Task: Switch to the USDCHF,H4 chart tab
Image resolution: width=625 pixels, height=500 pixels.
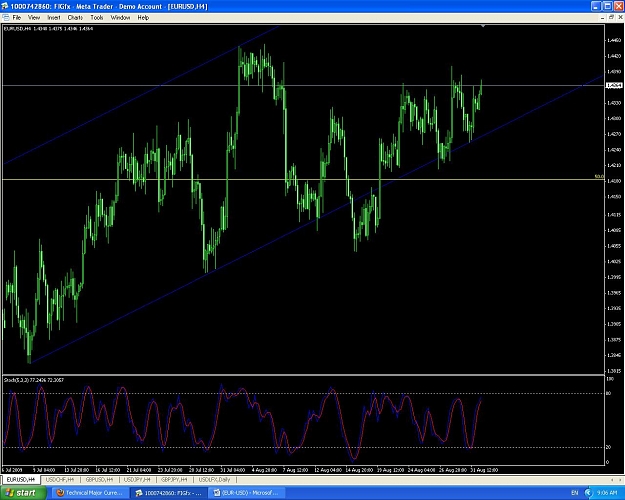Action: click(60, 479)
